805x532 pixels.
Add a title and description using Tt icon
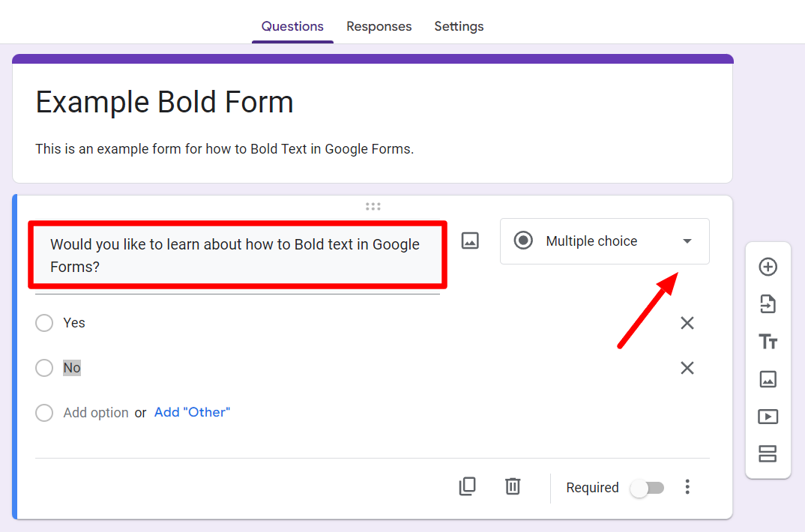point(768,342)
